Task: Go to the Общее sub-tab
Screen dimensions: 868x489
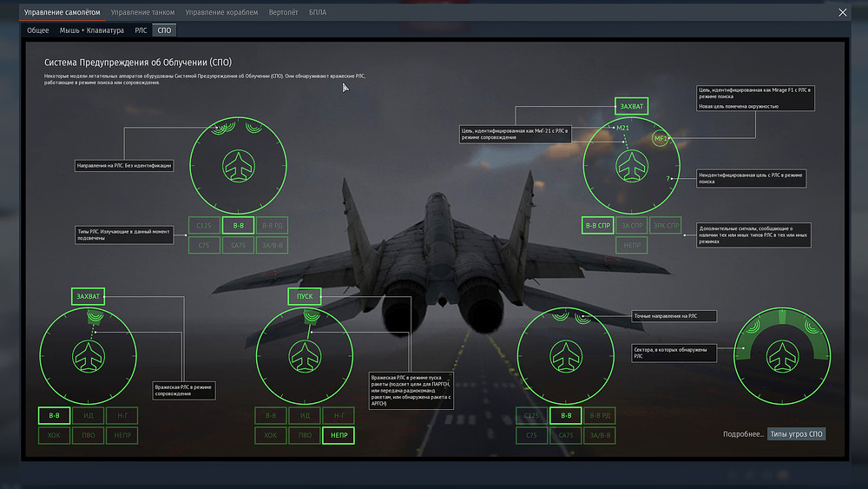Action: [38, 30]
